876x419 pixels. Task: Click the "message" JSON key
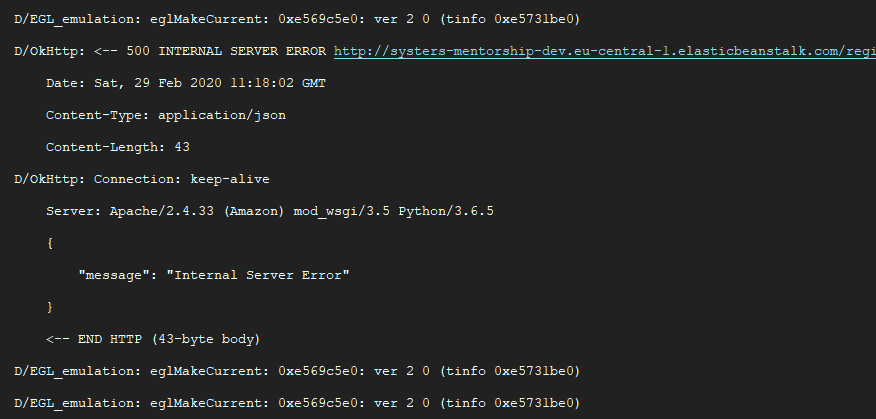pyautogui.click(x=111, y=275)
